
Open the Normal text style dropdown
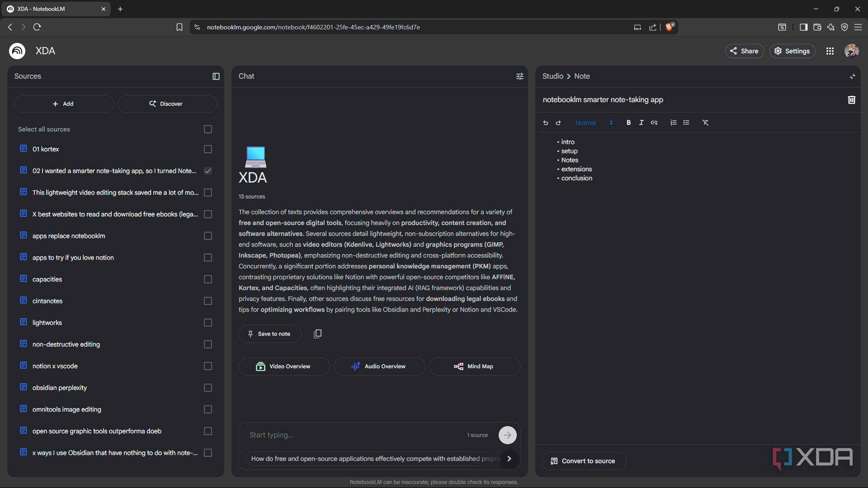pyautogui.click(x=594, y=123)
